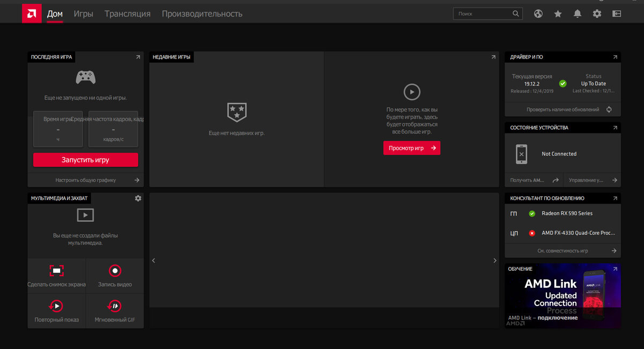This screenshot has width=644, height=349.
Task: Go to previous carousel slide
Action: click(153, 261)
